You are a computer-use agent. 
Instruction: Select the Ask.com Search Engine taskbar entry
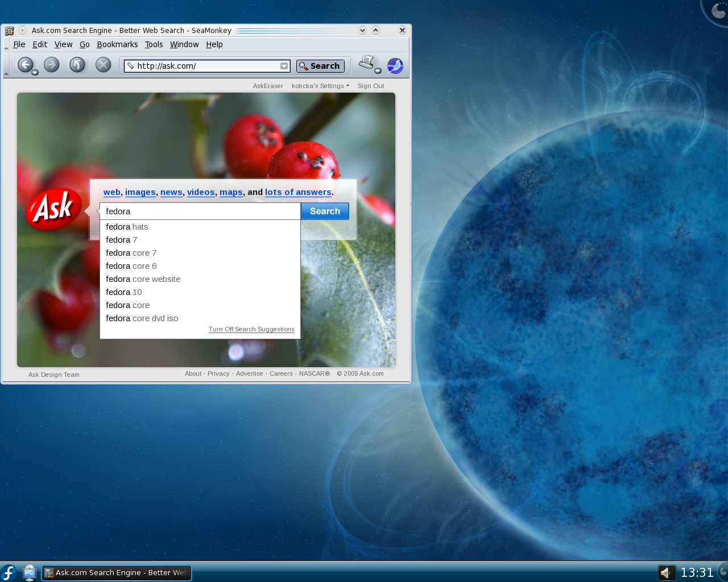pyautogui.click(x=117, y=573)
